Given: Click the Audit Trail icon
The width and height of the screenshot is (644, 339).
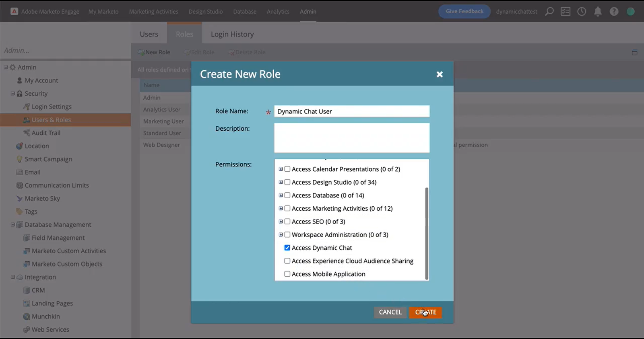Looking at the screenshot, I should (x=27, y=133).
